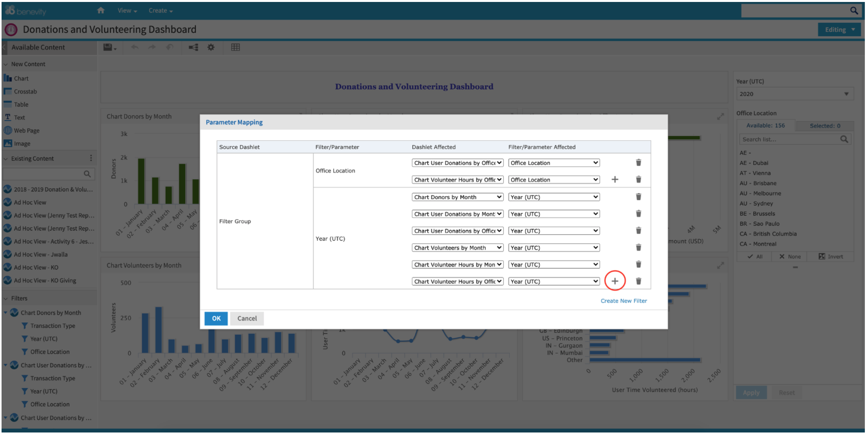Toggle the grid layout icon

tap(235, 47)
